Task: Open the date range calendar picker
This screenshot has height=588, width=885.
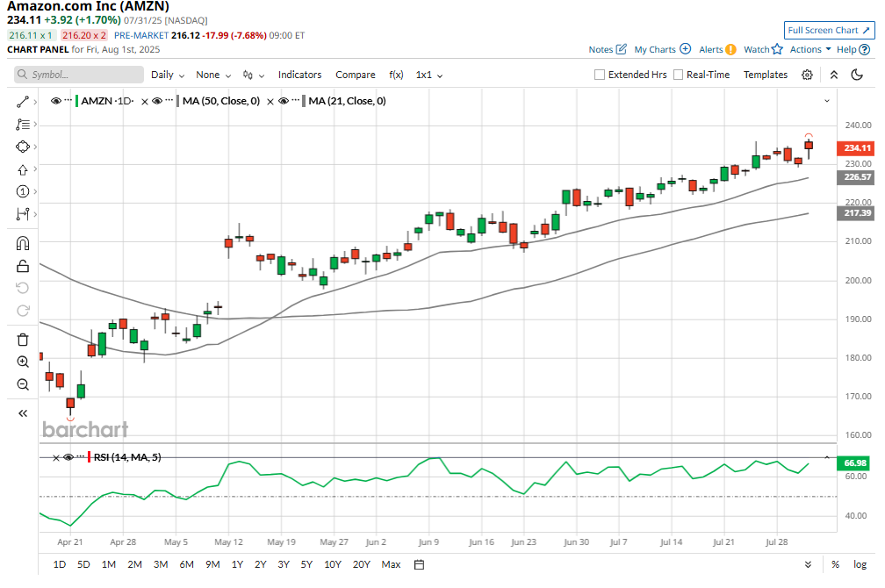Action: click(x=419, y=564)
